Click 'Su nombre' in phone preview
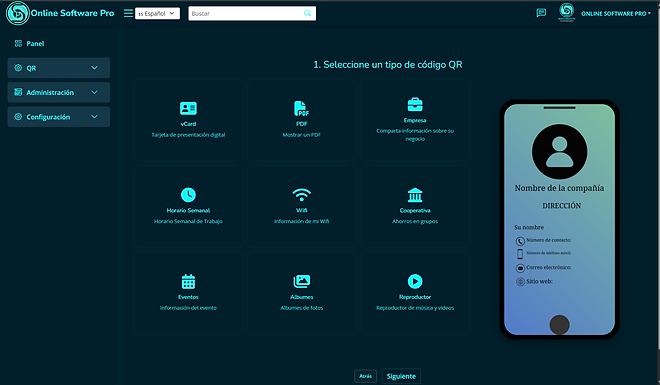This screenshot has height=385, width=660. coord(529,227)
